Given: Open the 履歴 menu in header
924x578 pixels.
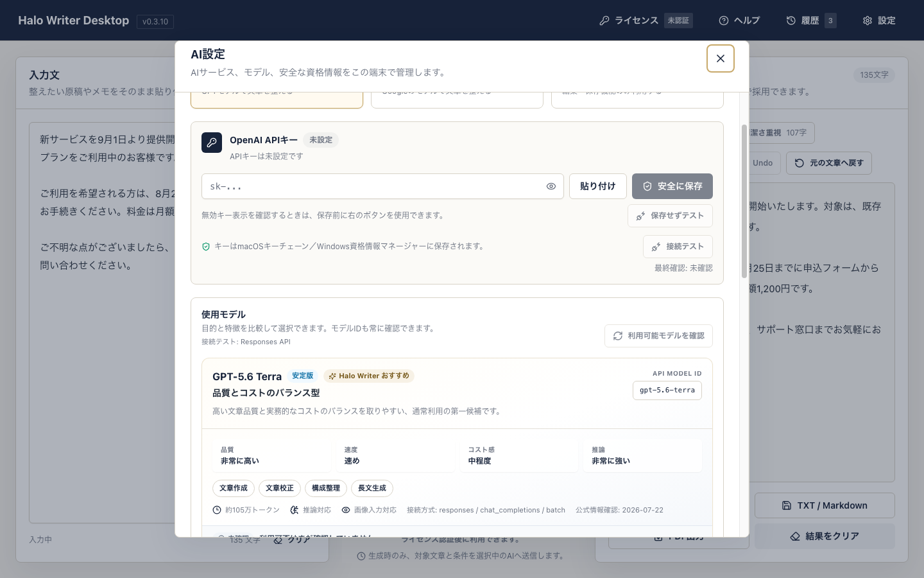Looking at the screenshot, I should (x=811, y=21).
